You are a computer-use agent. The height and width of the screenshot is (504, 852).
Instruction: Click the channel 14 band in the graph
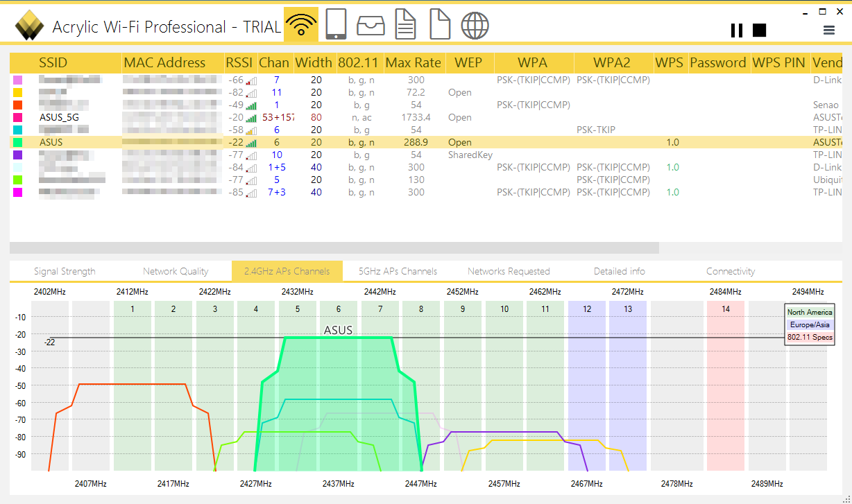coord(726,385)
